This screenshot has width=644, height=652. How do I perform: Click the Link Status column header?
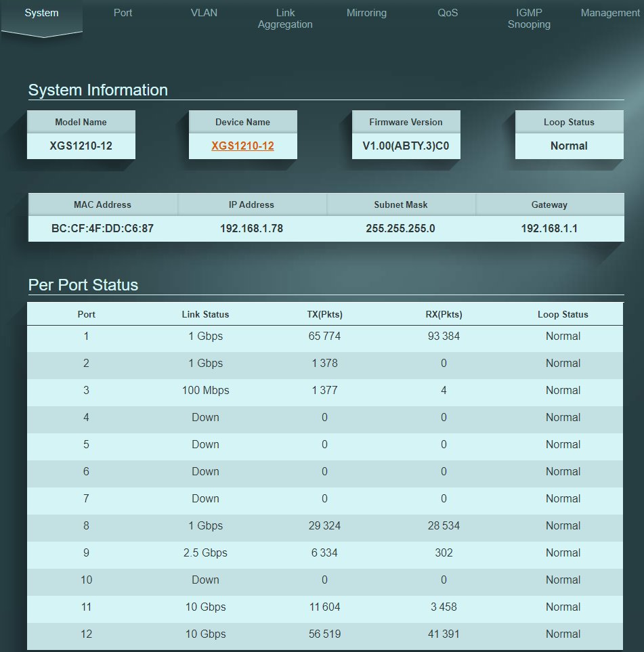pyautogui.click(x=205, y=314)
